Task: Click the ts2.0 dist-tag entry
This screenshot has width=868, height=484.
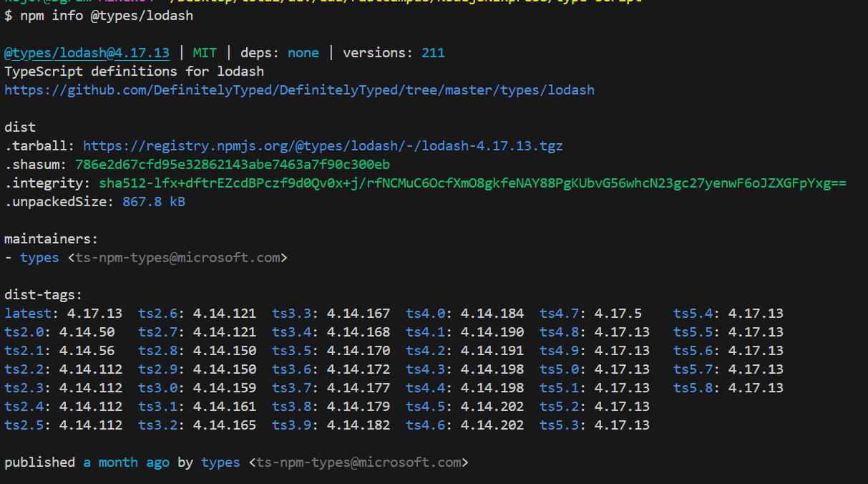Action: 59,332
